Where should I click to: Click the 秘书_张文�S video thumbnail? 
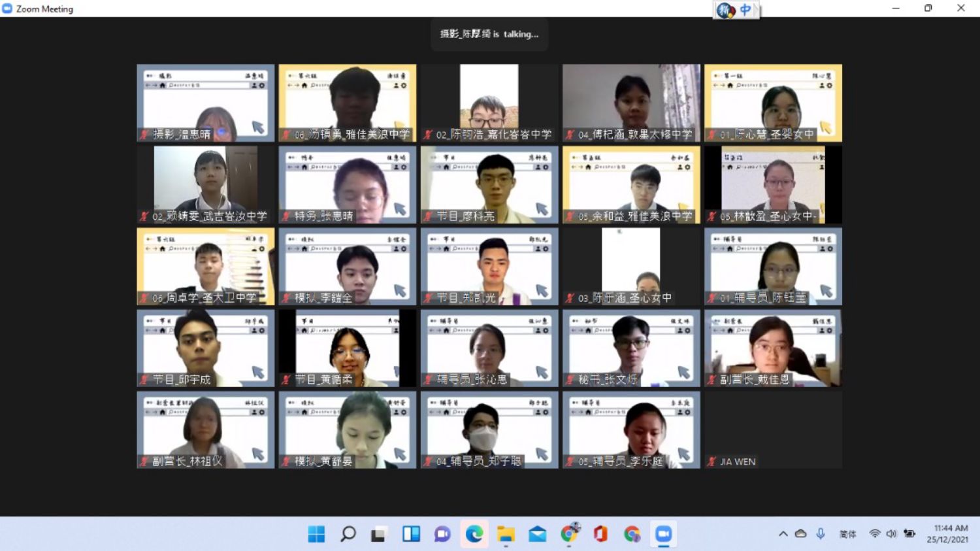(x=631, y=348)
